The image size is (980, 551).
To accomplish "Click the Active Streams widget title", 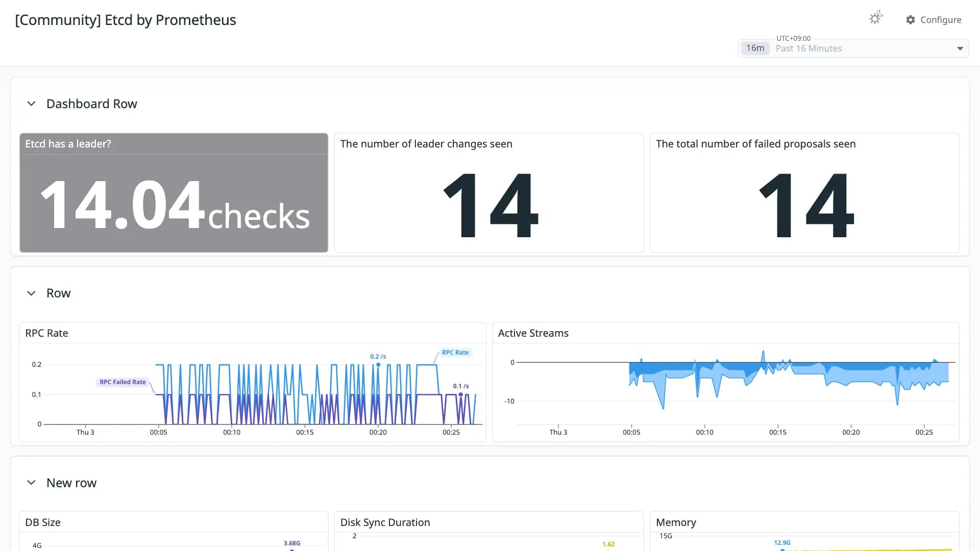I will tap(533, 333).
